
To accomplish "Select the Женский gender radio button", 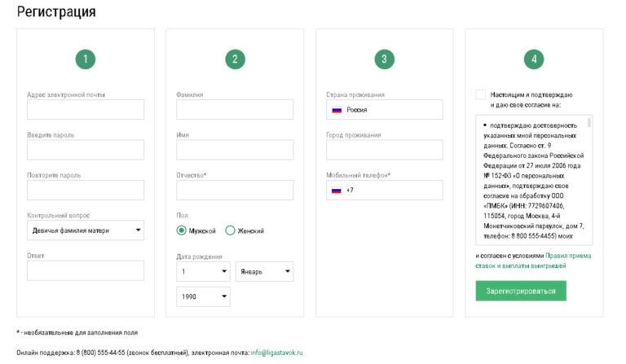I will 230,230.
